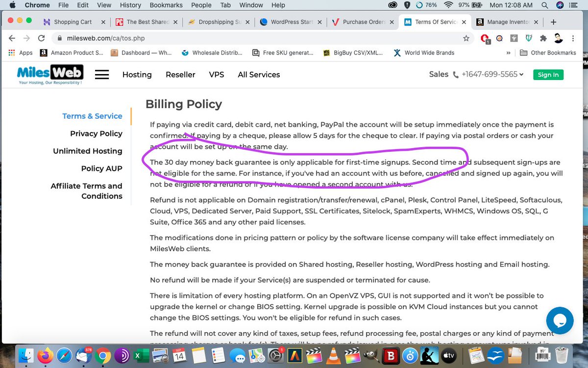
Task: Open Finder from the Dock
Action: coord(26,355)
